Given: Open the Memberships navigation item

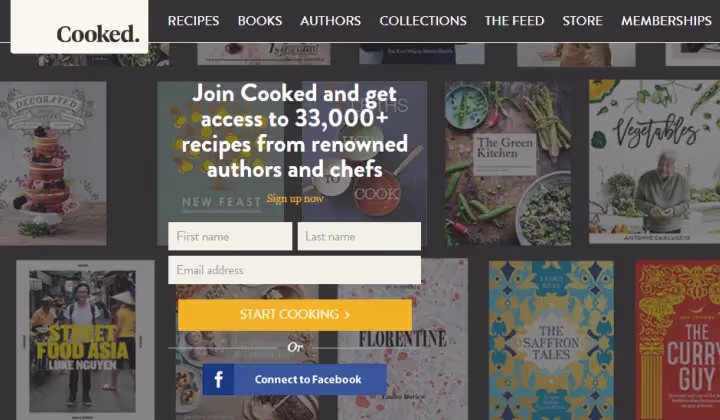Looking at the screenshot, I should click(x=666, y=21).
